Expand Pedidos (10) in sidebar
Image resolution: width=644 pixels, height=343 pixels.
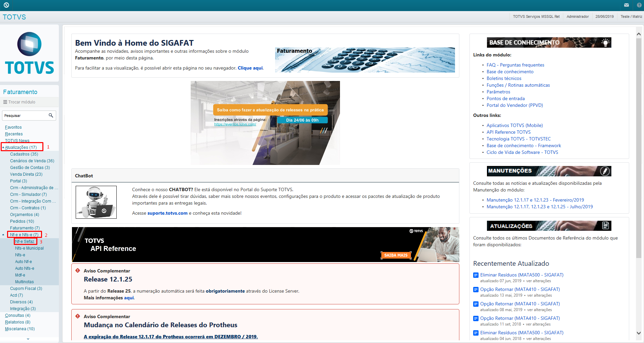click(x=22, y=221)
